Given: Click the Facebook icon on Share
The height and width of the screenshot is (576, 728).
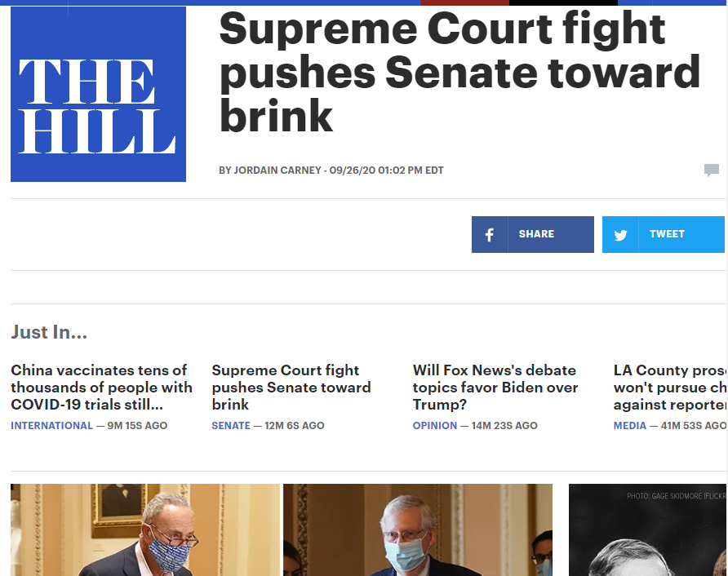Looking at the screenshot, I should point(490,235).
